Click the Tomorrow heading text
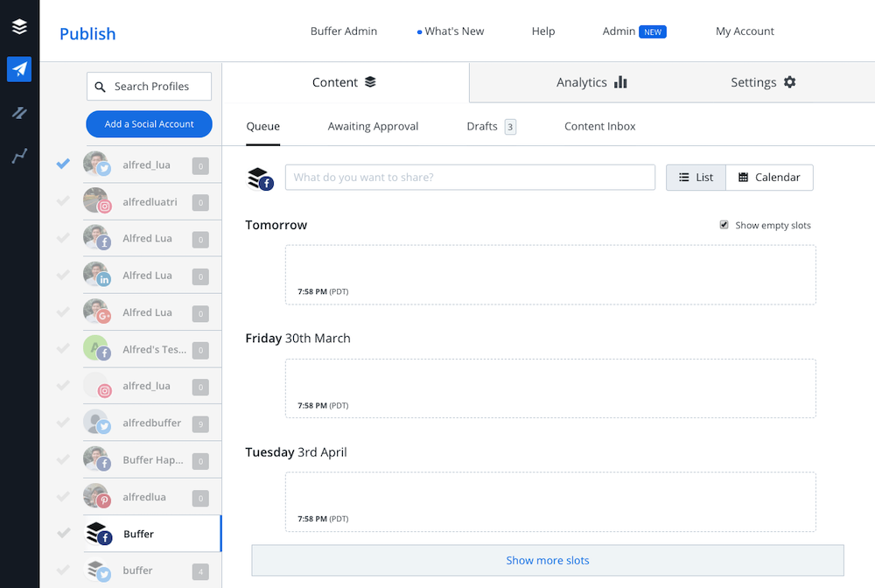Screen dimensions: 875x588 tap(276, 225)
